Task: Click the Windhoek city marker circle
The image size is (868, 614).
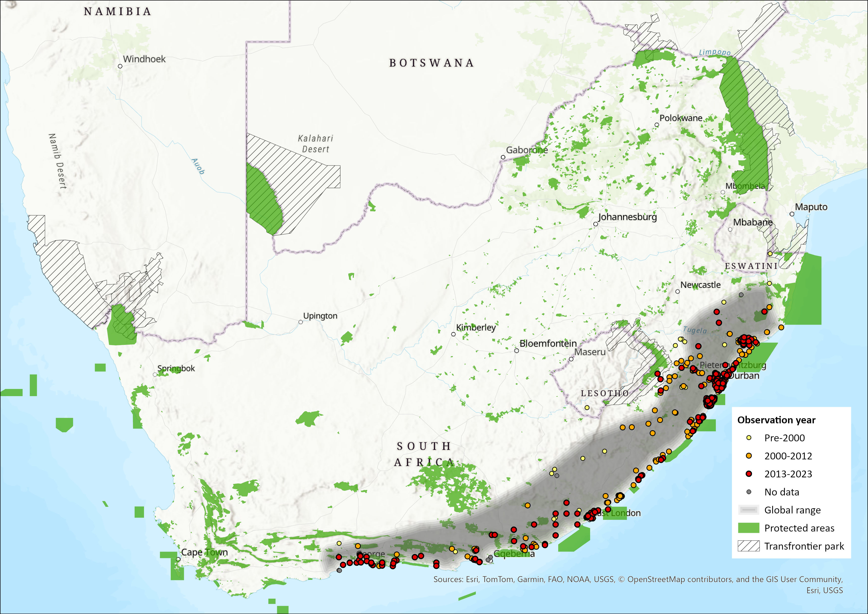Action: [x=120, y=66]
